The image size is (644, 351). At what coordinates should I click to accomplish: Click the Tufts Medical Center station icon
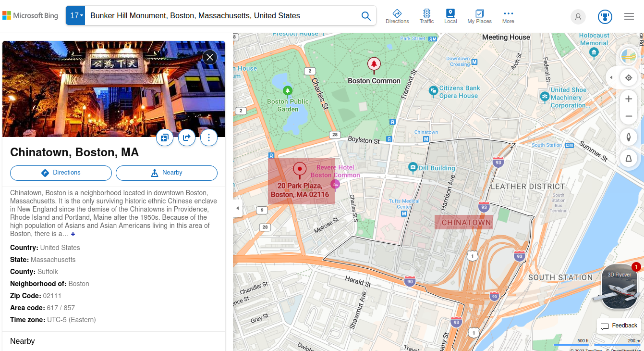[404, 213]
